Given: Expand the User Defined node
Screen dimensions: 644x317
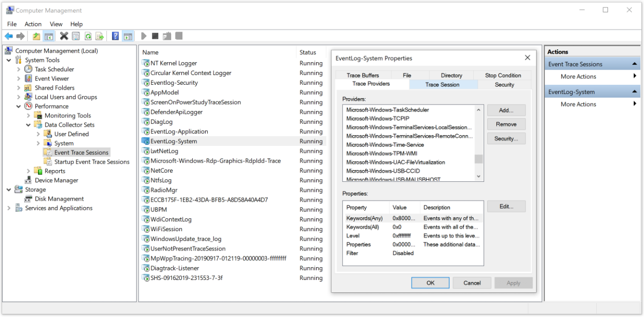Looking at the screenshot, I should click(38, 134).
